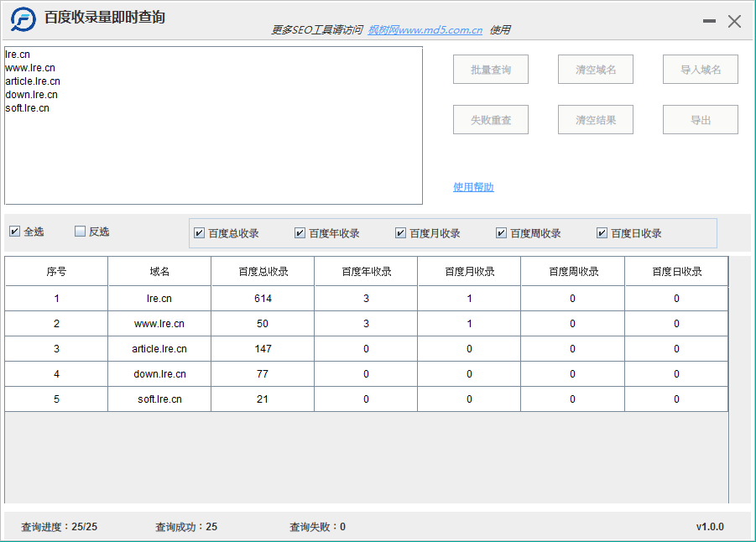This screenshot has width=756, height=542.
Task: Toggle 百度周收录 checkbox
Action: pyautogui.click(x=502, y=233)
